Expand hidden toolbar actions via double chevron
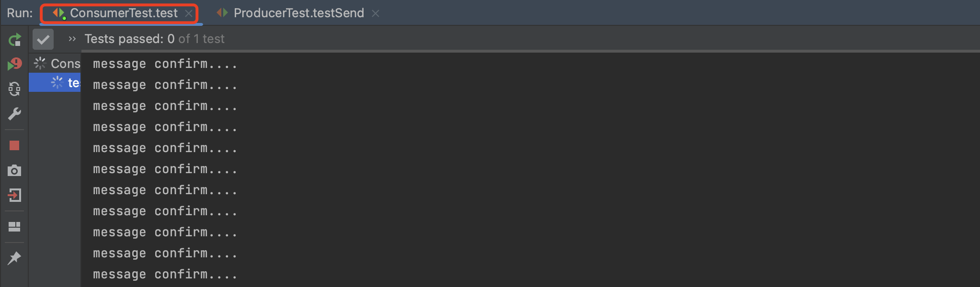The height and width of the screenshot is (287, 980). coord(72,39)
